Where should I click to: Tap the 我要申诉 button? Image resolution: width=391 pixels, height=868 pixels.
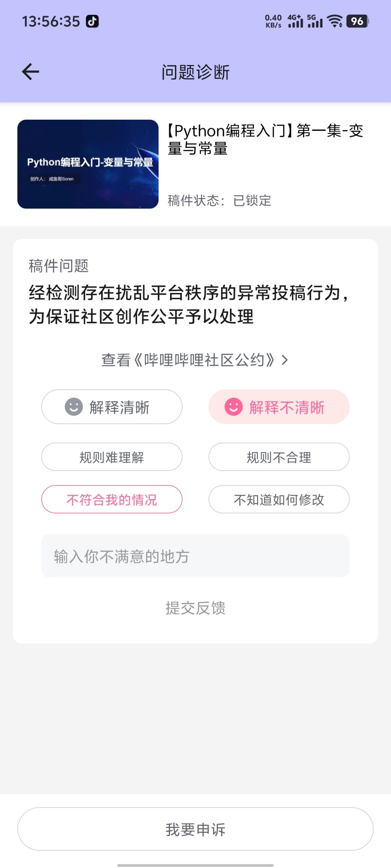point(195,829)
